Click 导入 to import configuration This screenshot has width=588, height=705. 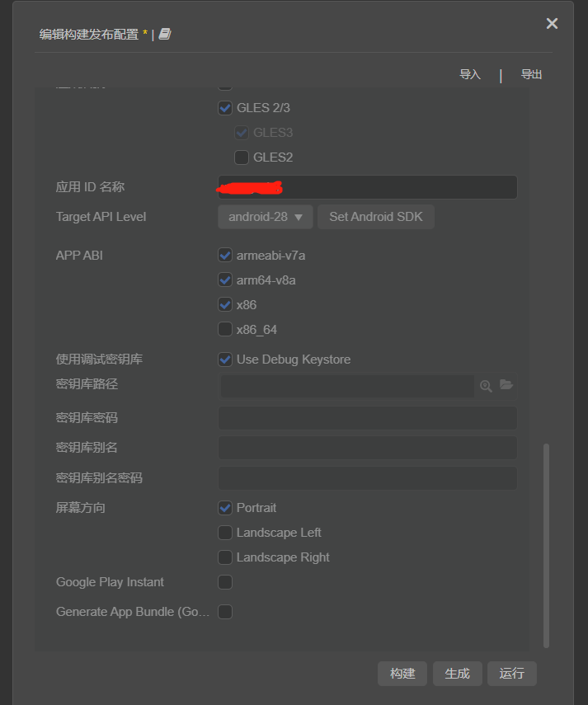(470, 75)
